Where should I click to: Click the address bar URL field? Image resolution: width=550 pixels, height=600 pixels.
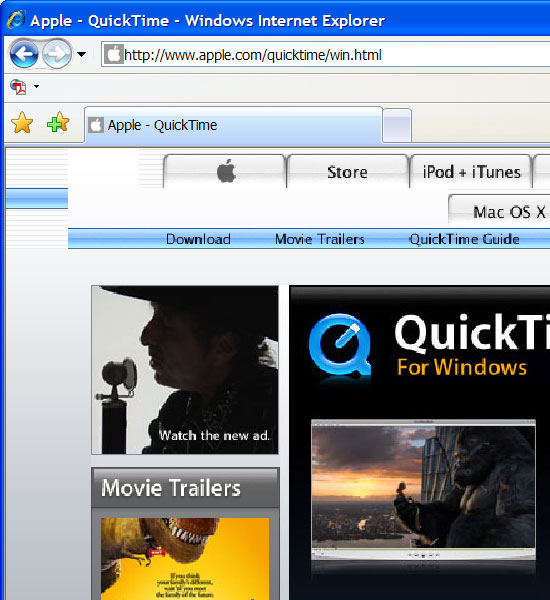click(x=327, y=55)
